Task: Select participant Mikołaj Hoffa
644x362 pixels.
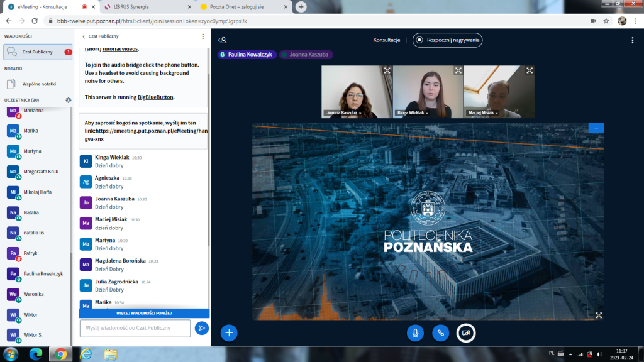Action: point(37,192)
